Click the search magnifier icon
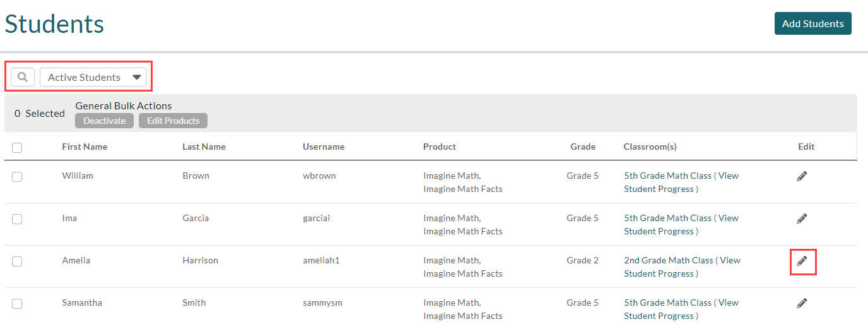This screenshot has width=868, height=336. point(23,77)
